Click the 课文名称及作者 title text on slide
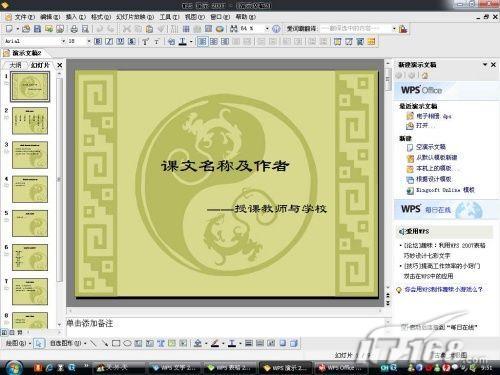This screenshot has width=500, height=375. point(225,166)
